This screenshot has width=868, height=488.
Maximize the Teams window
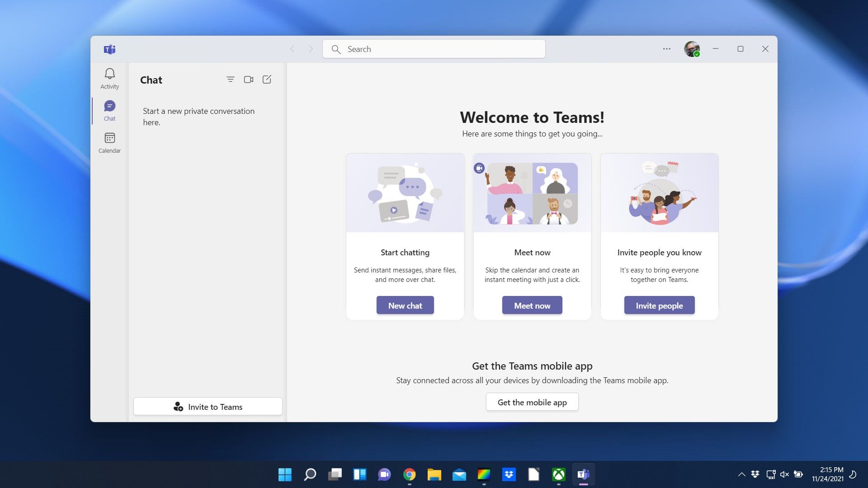pyautogui.click(x=741, y=49)
